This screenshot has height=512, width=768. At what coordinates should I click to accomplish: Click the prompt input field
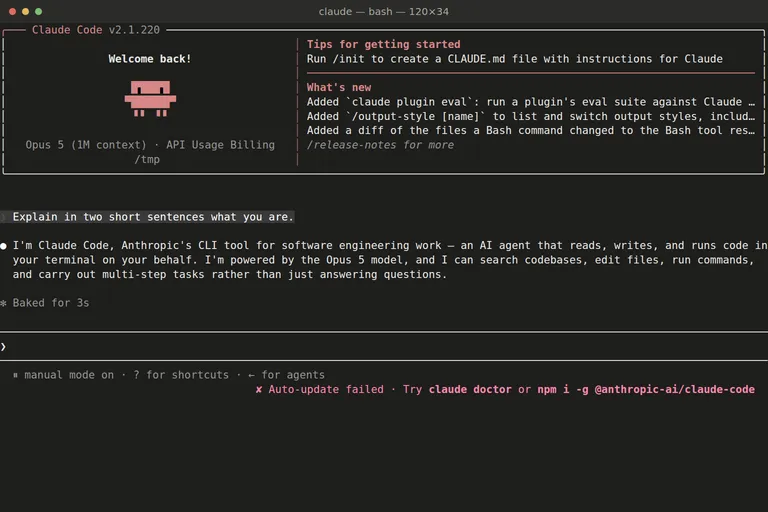[384, 347]
